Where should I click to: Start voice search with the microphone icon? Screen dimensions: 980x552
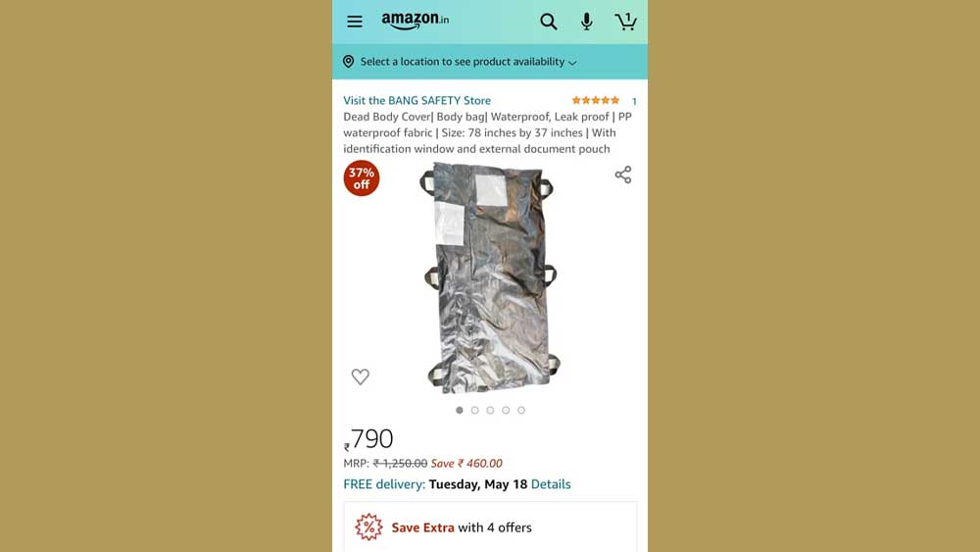coord(586,22)
